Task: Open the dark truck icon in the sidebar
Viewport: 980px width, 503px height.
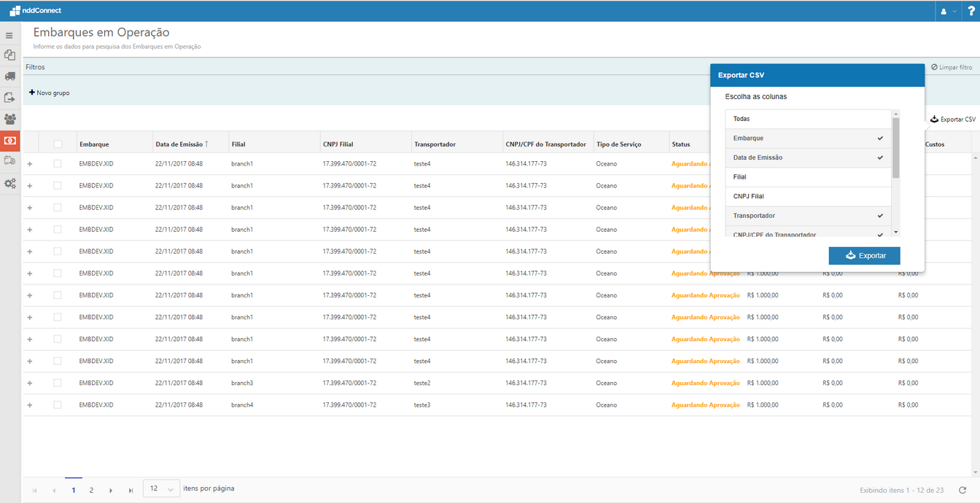Action: (10, 76)
